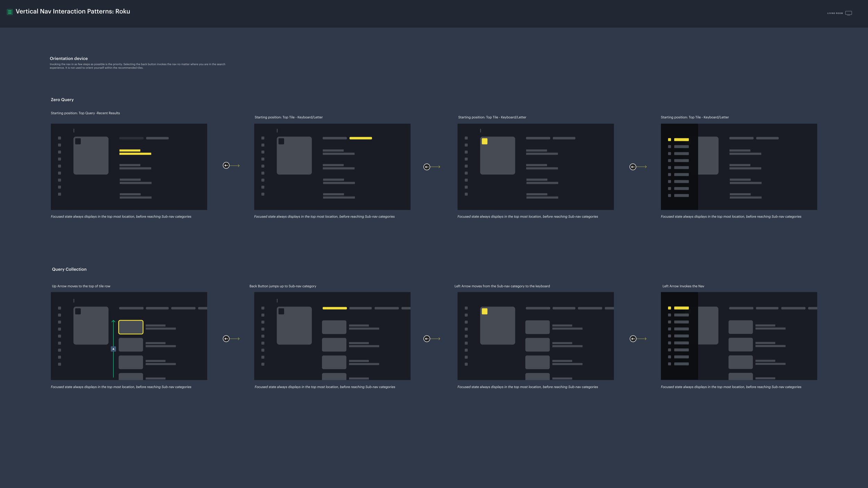This screenshot has height=488, width=868.
Task: Click yellow keyboard square in Left Arrow moves frame
Action: click(x=485, y=311)
